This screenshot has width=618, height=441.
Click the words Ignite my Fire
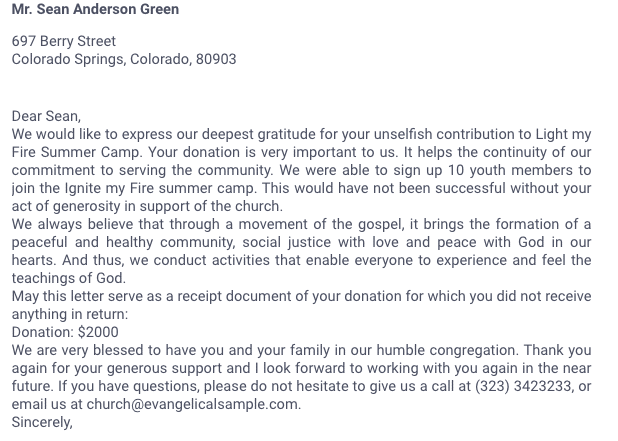(118, 188)
